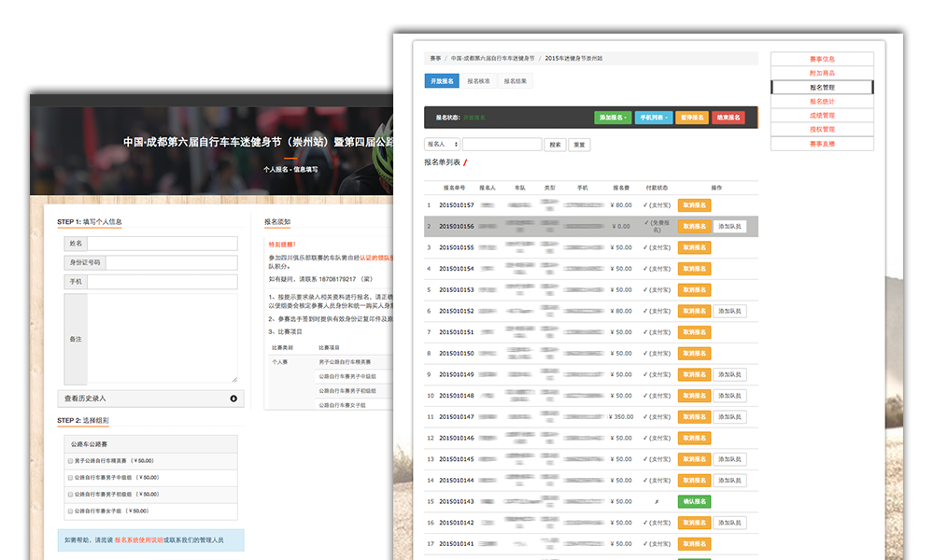Click the 姓名 input field
934x560 pixels.
pos(163,244)
